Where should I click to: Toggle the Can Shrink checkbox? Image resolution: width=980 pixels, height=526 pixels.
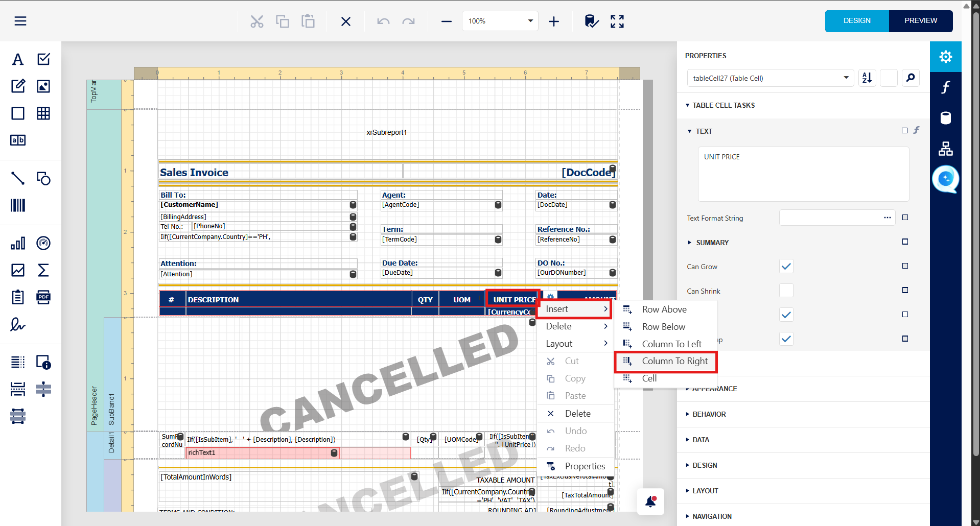coord(786,291)
